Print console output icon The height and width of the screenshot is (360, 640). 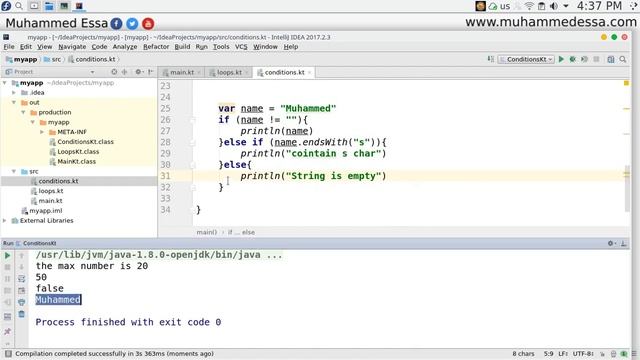pyautogui.click(x=22, y=302)
